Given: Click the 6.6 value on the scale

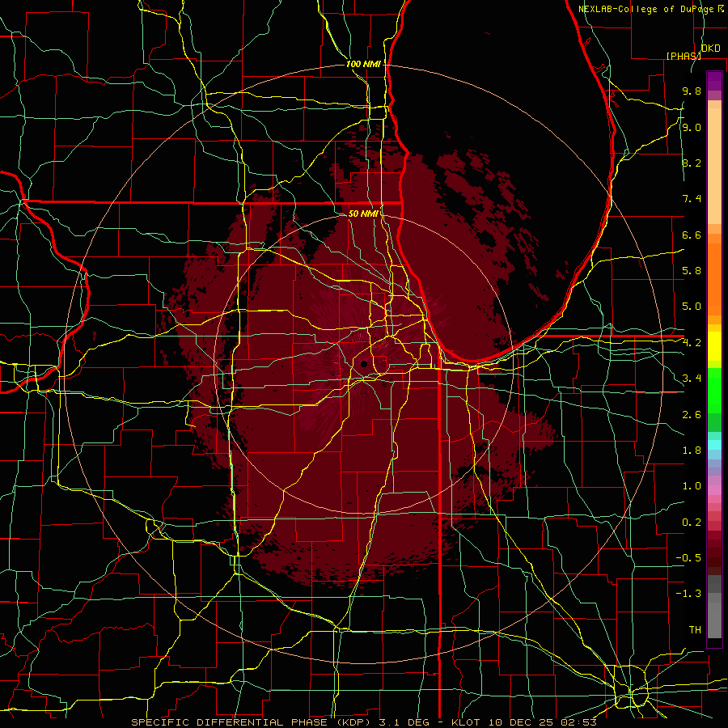Looking at the screenshot, I should (692, 235).
